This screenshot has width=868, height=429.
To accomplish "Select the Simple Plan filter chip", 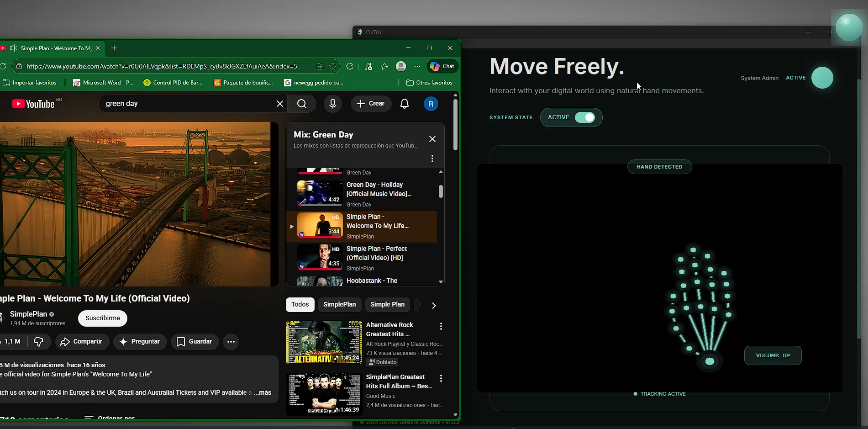I will [x=387, y=305].
